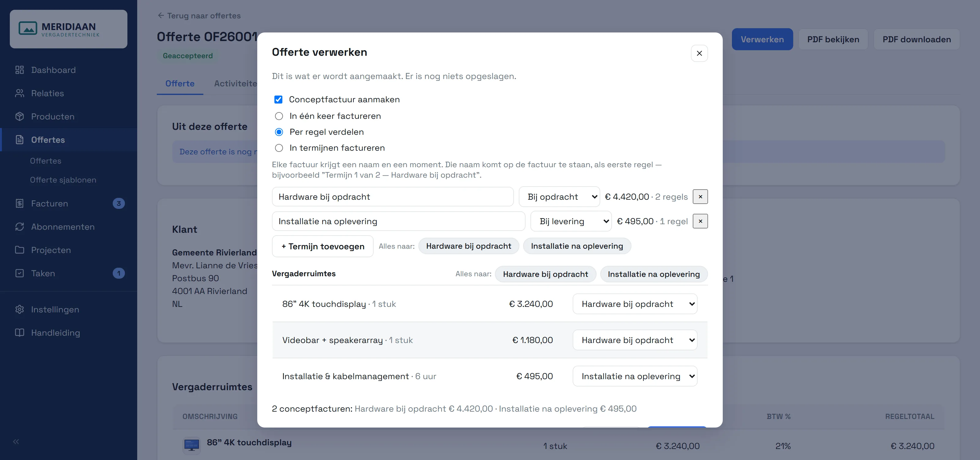This screenshot has width=980, height=460.
Task: Toggle Conceptfactuur aanmaken checkbox
Action: click(x=278, y=100)
